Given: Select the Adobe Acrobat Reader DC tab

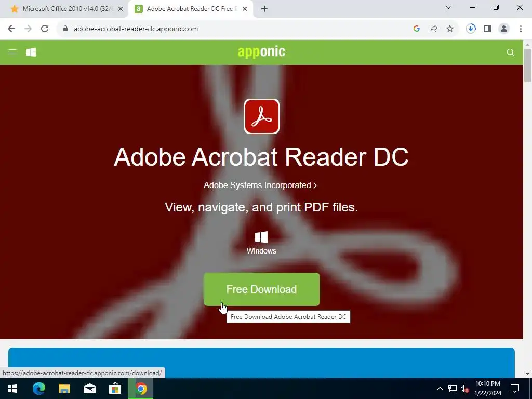Looking at the screenshot, I should pyautogui.click(x=191, y=9).
